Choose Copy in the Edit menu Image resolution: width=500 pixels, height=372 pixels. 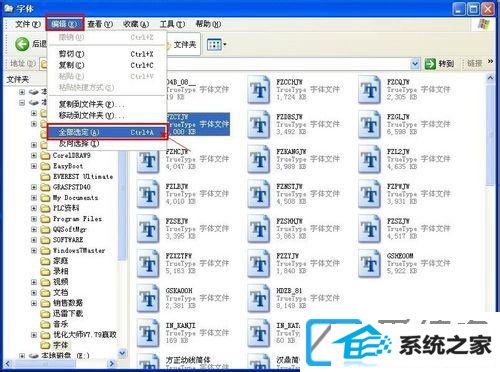click(107, 65)
